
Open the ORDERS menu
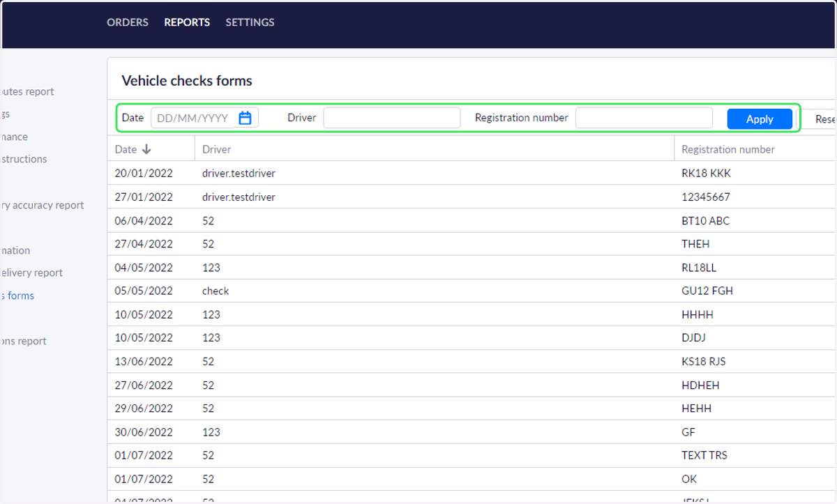pos(128,22)
